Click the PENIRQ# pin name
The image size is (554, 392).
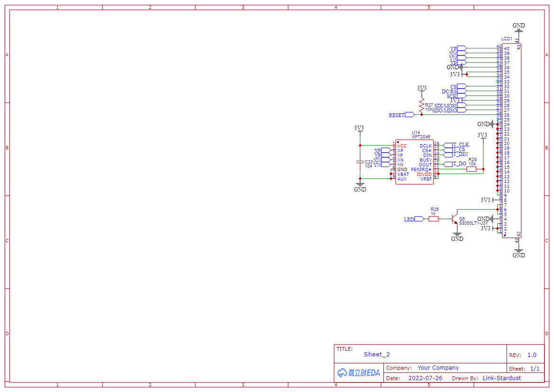(x=421, y=170)
